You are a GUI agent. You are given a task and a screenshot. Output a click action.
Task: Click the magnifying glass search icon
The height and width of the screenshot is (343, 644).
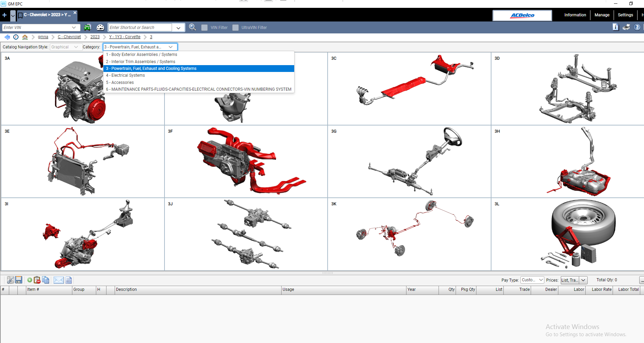point(192,27)
